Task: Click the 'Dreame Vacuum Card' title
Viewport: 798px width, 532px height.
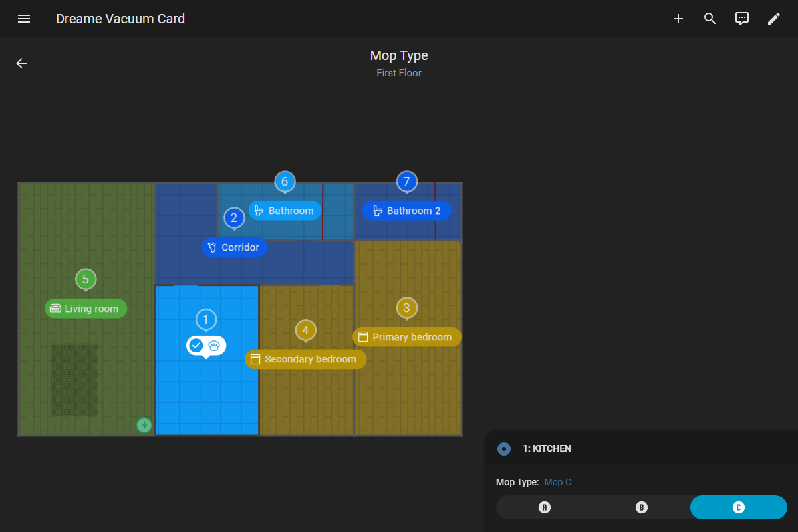Action: click(x=120, y=19)
